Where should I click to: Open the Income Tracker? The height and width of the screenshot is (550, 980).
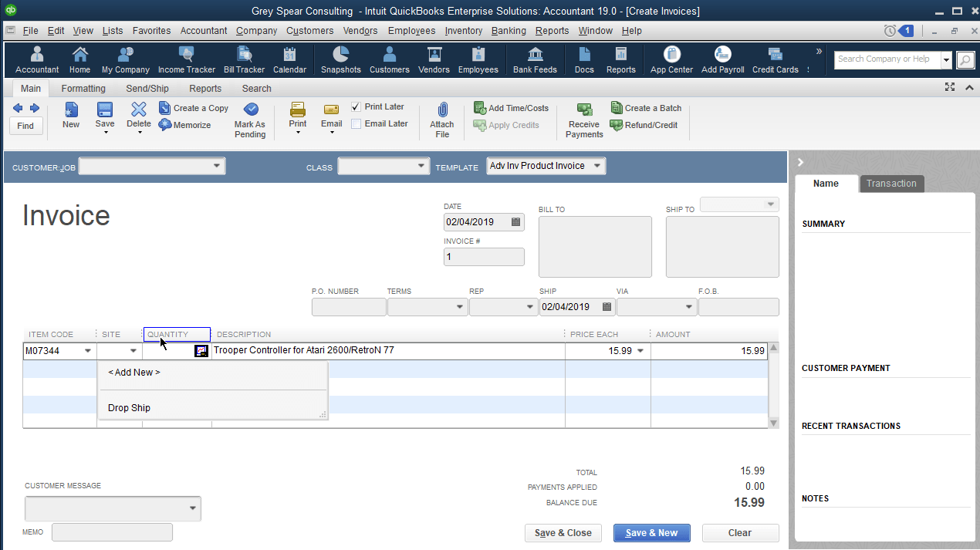(x=187, y=59)
